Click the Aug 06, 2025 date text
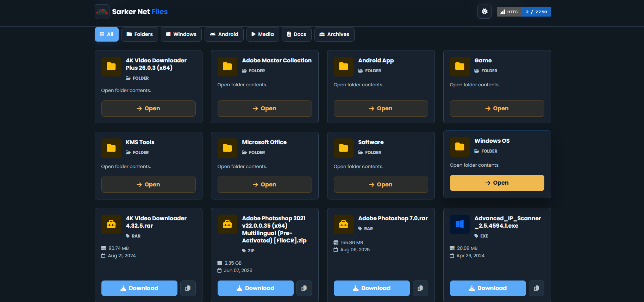644x302 pixels. pos(355,250)
